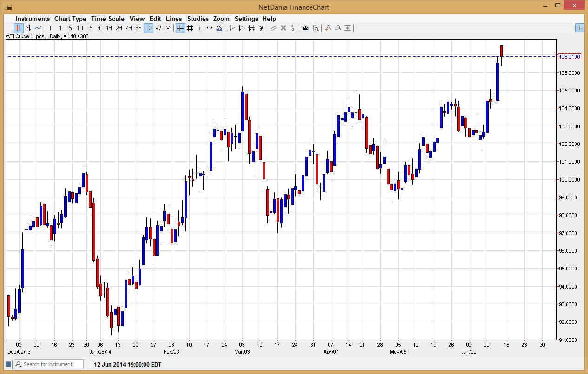
Task: Toggle the crosshair cursor button
Action: pos(180,28)
